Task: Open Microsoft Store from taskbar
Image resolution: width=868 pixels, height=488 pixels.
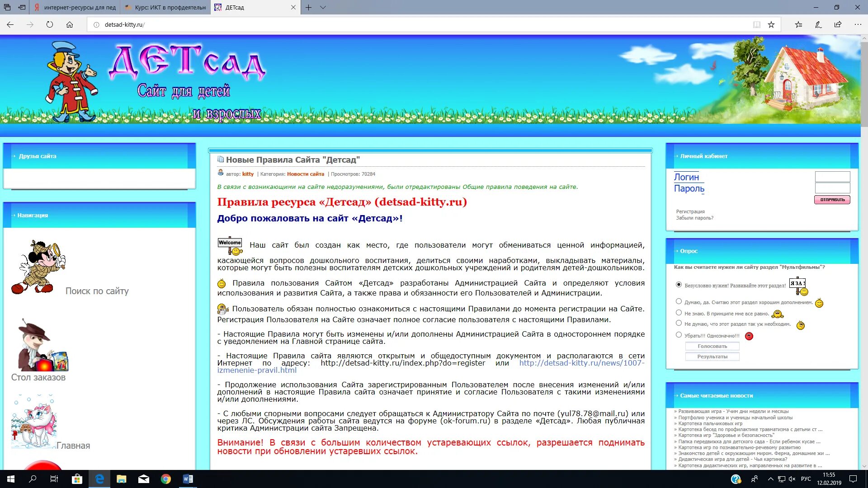Action: 77,479
